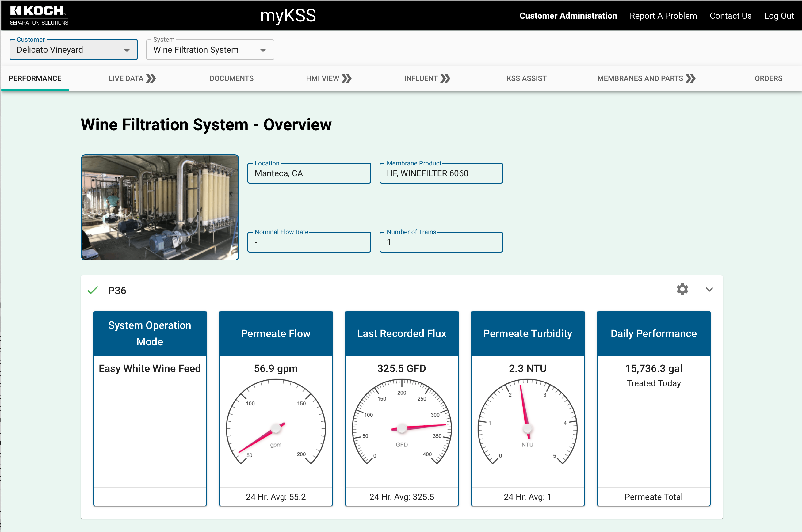Click the '56.9 gpm' value

[276, 368]
